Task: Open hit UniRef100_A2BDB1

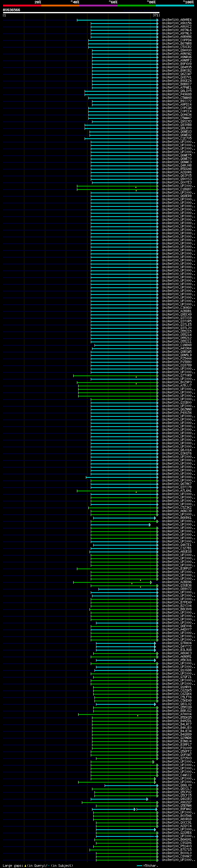Action: coord(177,311)
